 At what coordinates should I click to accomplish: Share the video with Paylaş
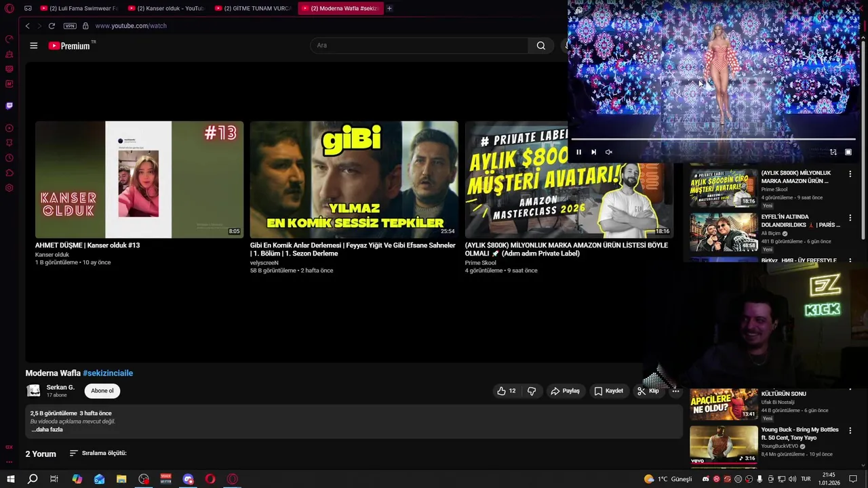coord(565,390)
